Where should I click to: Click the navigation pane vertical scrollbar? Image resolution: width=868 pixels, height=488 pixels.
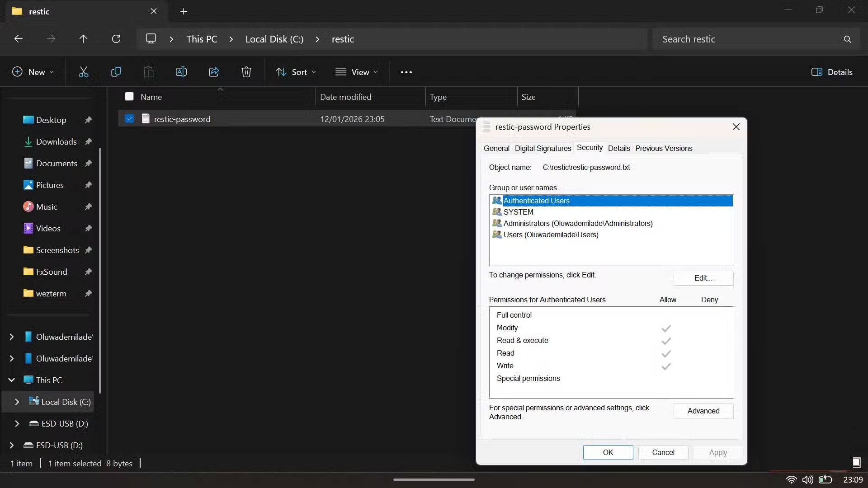tap(100, 271)
